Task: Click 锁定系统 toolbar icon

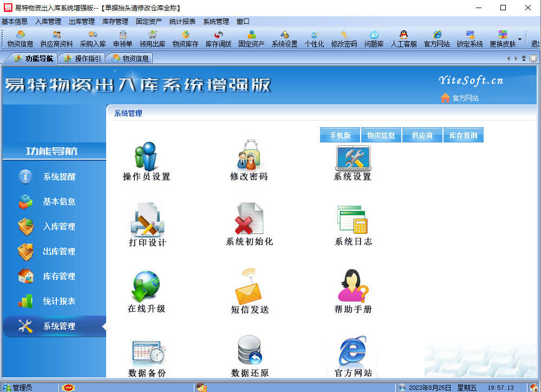Action: coord(470,39)
